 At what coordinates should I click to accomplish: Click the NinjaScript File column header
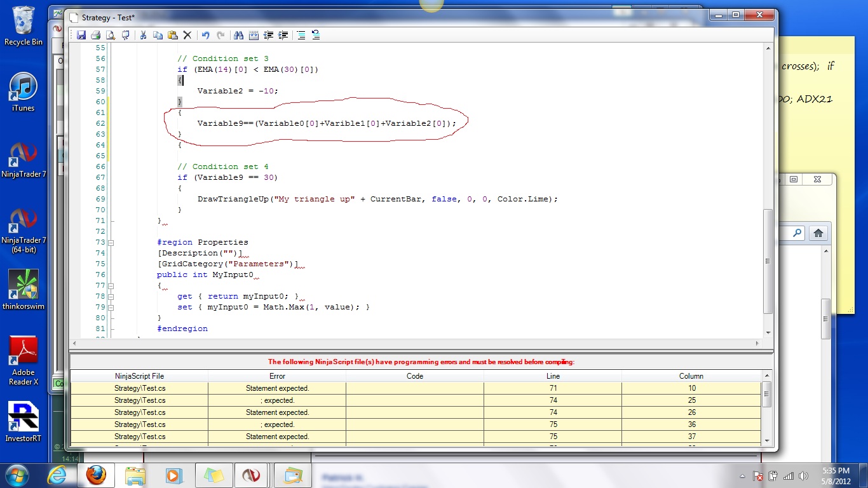coord(139,376)
